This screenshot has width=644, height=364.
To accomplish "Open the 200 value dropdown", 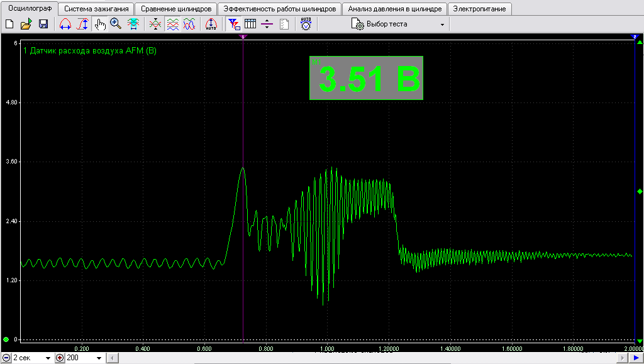I will [x=99, y=358].
